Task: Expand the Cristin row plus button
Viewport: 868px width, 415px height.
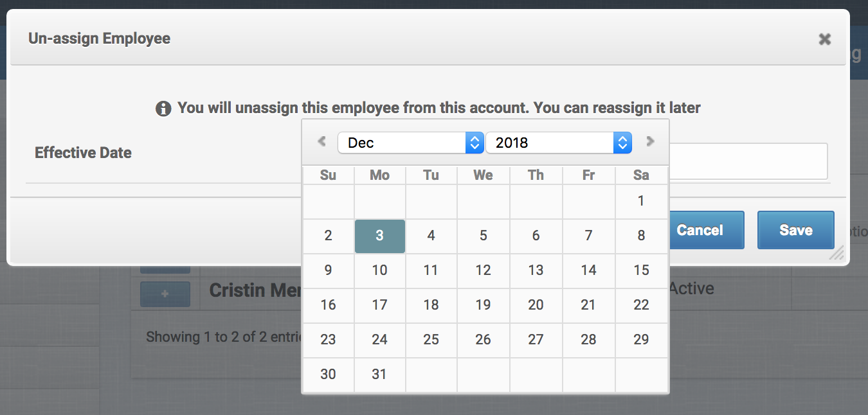Action: point(165,294)
